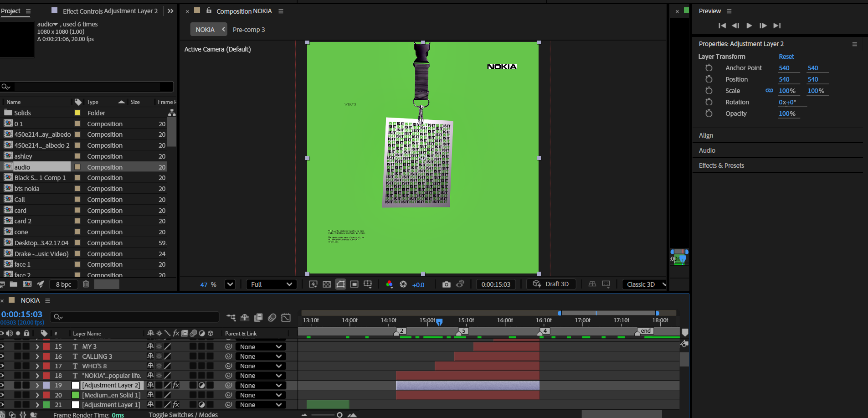
Task: Switch to Effect Controls Adjustment Layer 2 tab
Action: [110, 11]
